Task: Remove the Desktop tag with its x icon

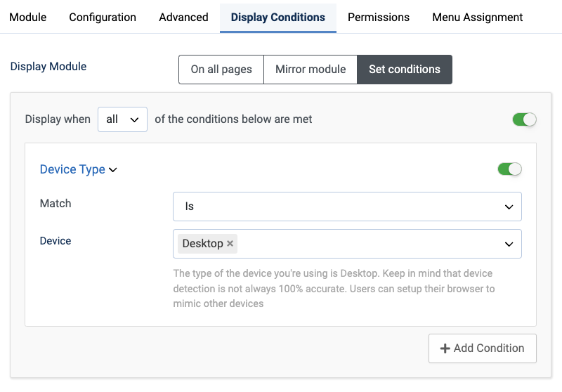Action: (230, 244)
